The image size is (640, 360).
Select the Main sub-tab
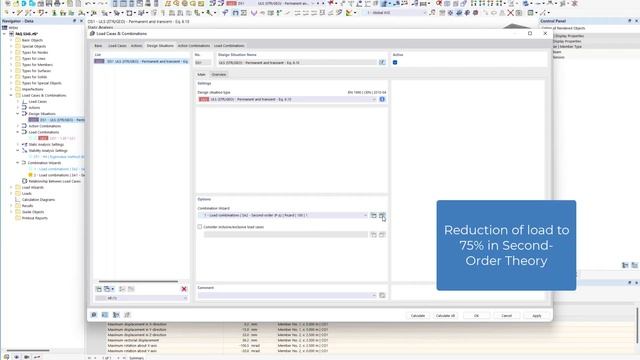tap(201, 74)
